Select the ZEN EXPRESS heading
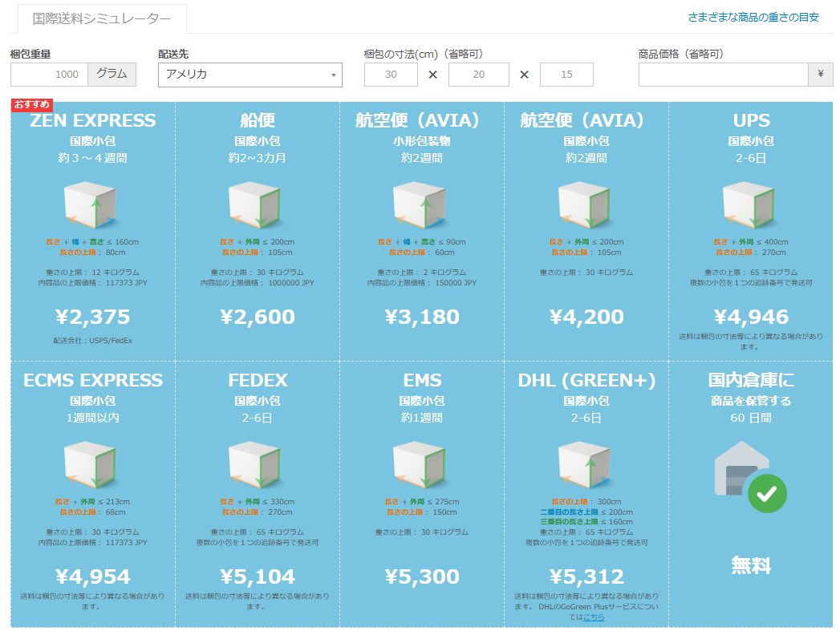Screen dimensions: 840x635 [93, 120]
